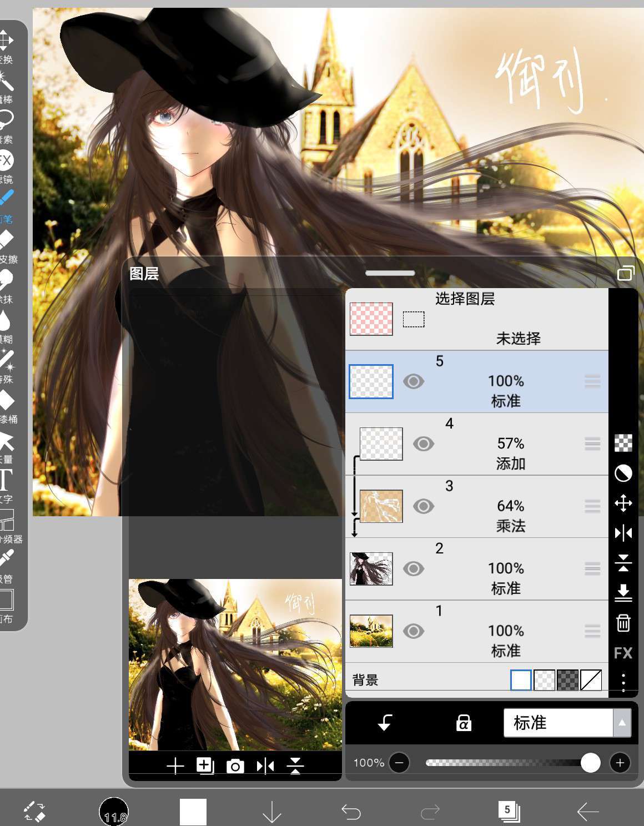Choose white background swatch
Viewport: 644px width, 826px height.
tap(521, 680)
